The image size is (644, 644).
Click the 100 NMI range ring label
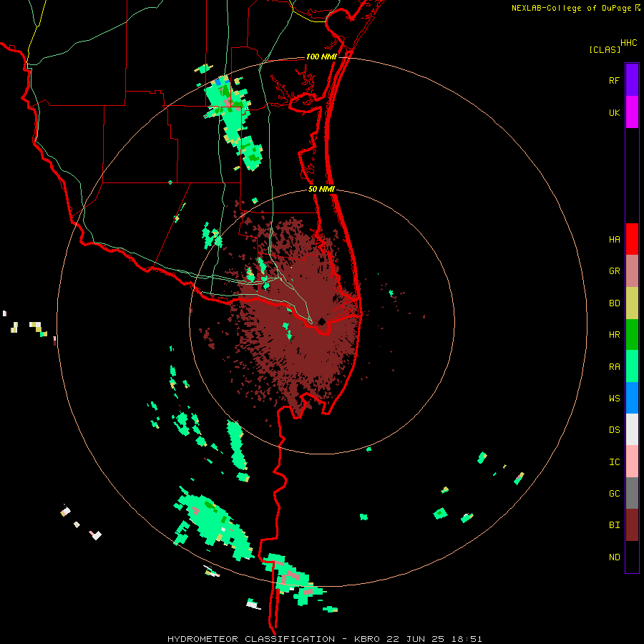321,57
